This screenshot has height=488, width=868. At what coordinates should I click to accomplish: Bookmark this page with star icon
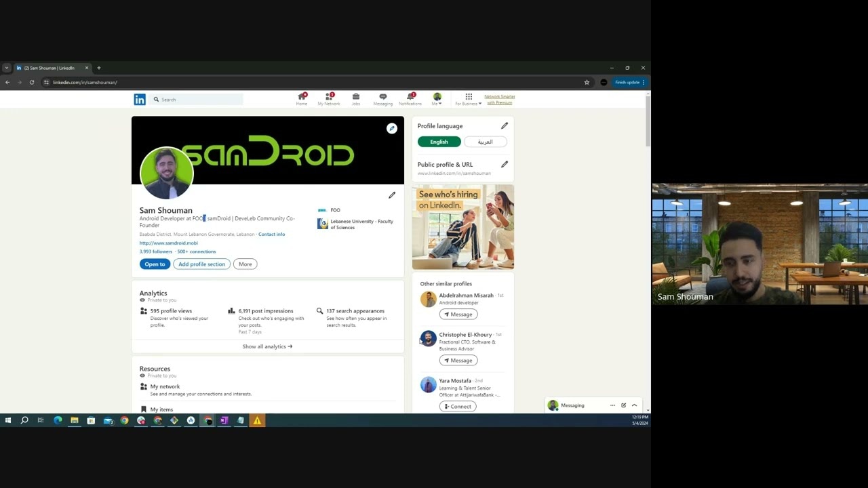[587, 83]
